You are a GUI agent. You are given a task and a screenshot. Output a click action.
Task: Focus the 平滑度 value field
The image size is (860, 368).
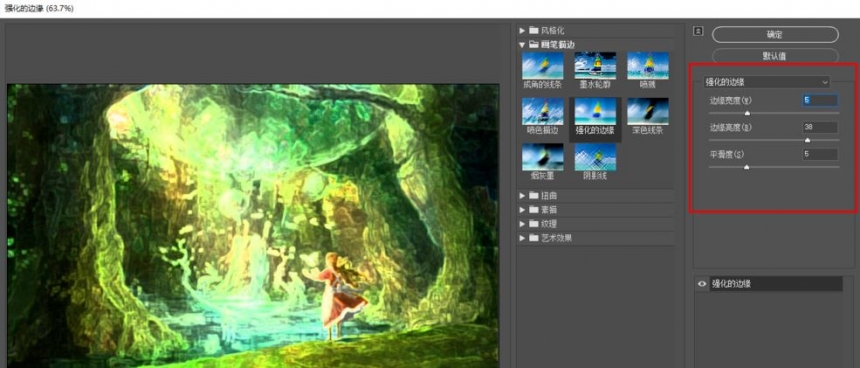[820, 154]
